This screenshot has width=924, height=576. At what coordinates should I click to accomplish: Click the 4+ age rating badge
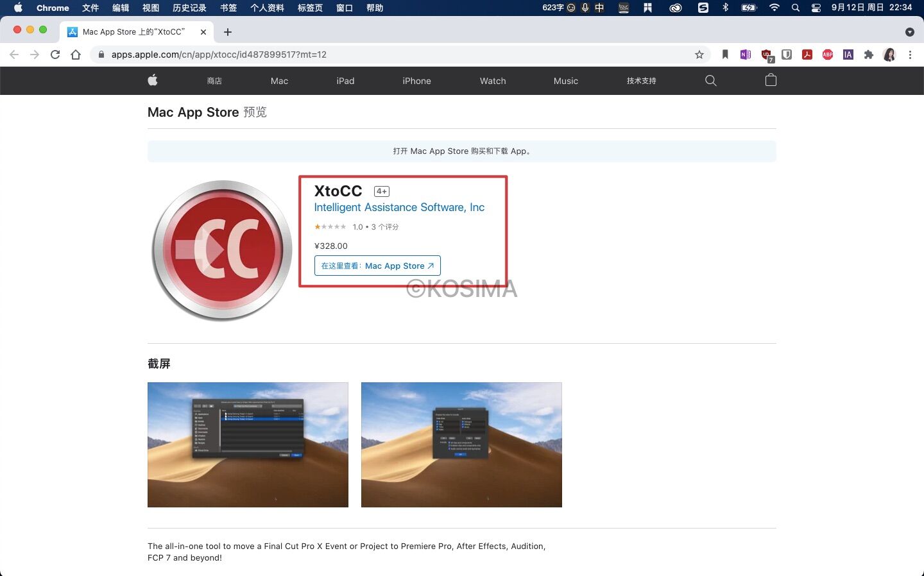[382, 191]
